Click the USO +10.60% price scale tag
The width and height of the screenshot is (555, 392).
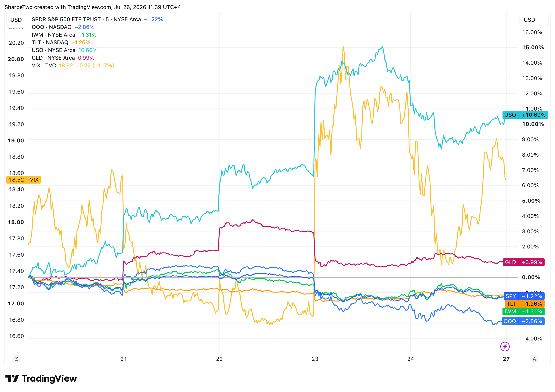click(525, 115)
